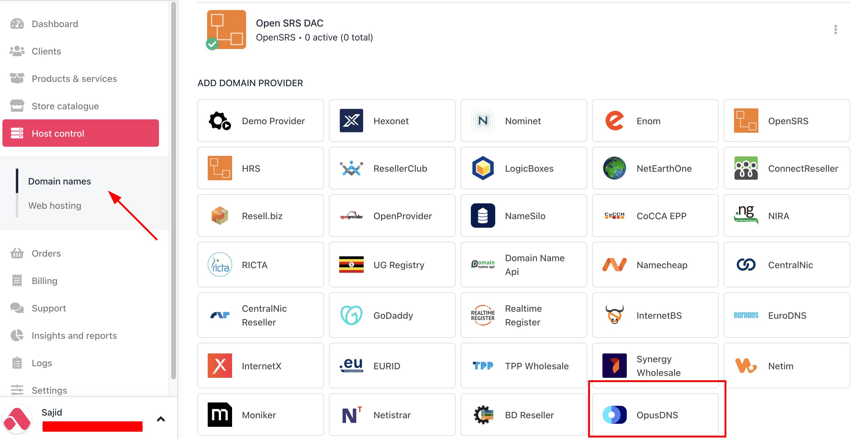Click the NetEarthOne globe icon
Viewport: 868px width, 439px height.
615,168
